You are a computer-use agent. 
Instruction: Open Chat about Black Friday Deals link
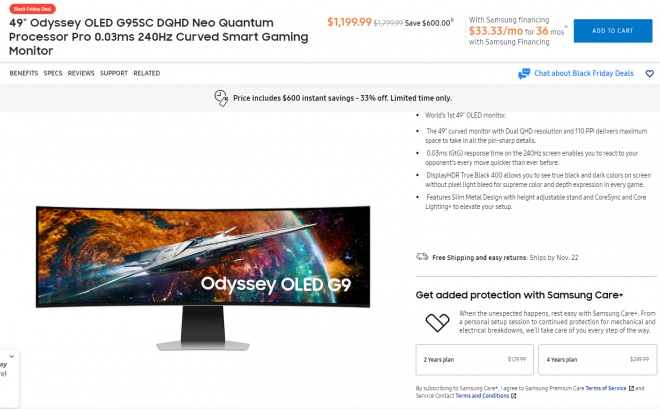pos(584,73)
